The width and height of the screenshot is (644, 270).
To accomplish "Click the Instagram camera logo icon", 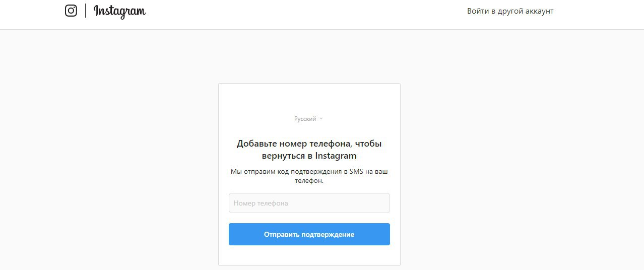I will [x=71, y=11].
